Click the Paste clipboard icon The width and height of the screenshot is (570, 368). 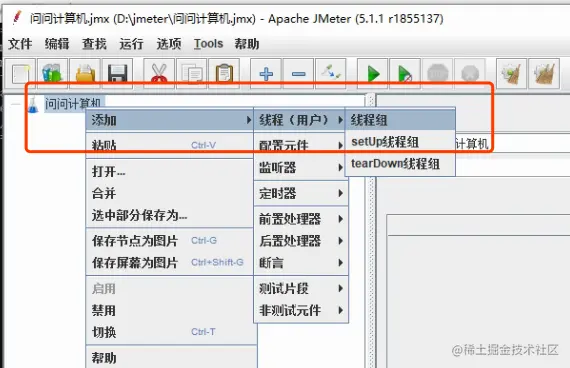click(x=224, y=73)
